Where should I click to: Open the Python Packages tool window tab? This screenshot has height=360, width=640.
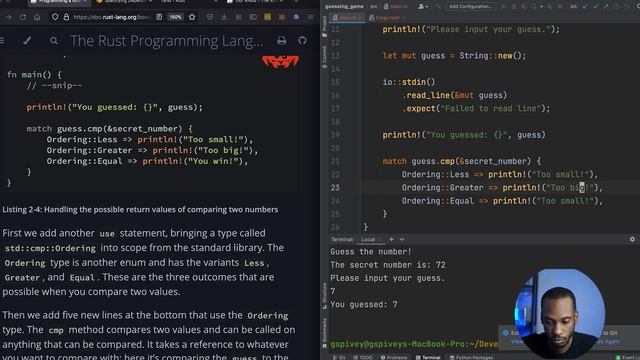[471, 357]
